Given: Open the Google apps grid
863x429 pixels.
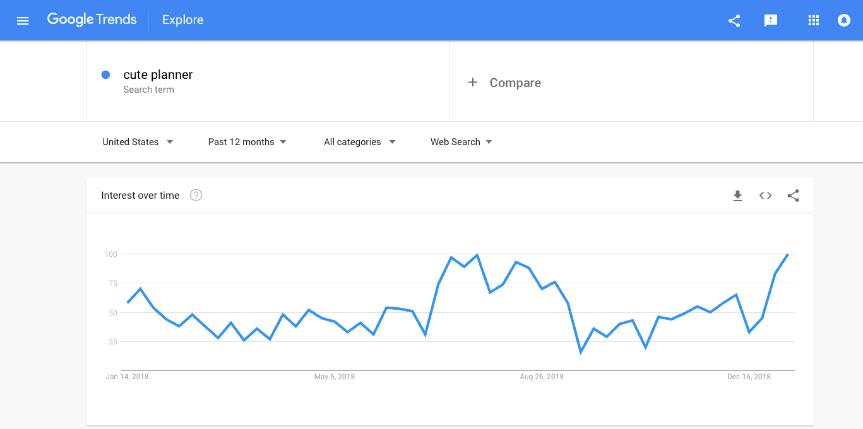Looking at the screenshot, I should point(813,20).
